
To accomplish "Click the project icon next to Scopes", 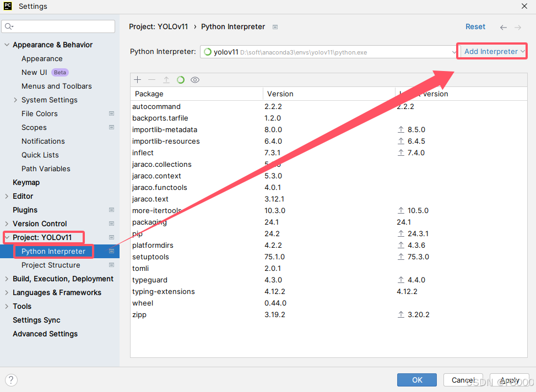I will 111,127.
